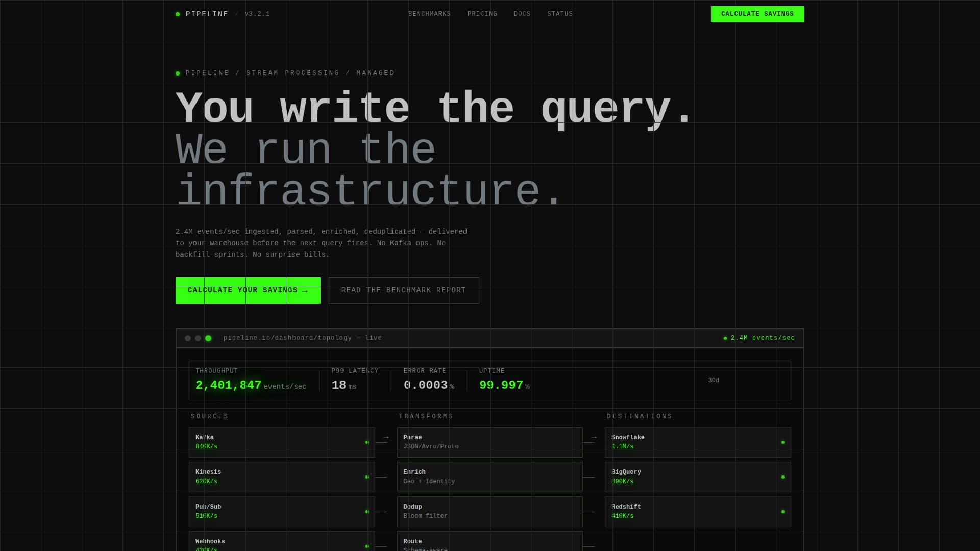The width and height of the screenshot is (980, 551).
Task: Click the Kafka node status dot
Action: (x=367, y=442)
